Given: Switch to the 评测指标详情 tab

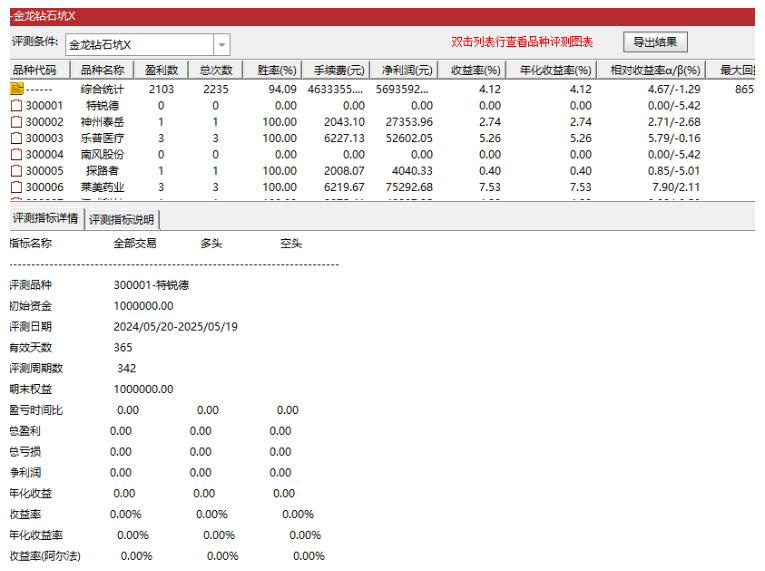Looking at the screenshot, I should click(46, 218).
